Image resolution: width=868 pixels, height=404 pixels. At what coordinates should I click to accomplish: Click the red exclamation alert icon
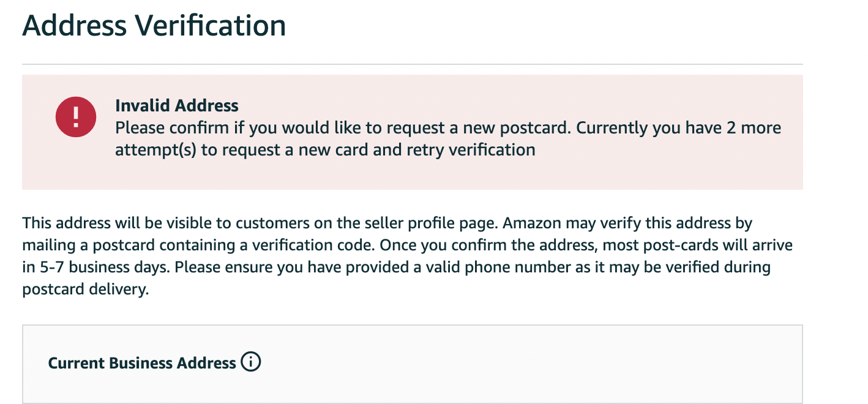76,117
